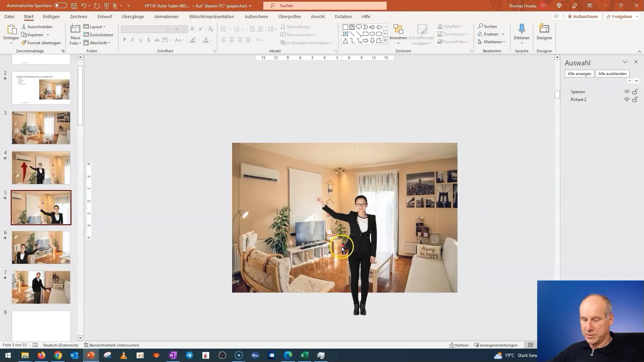Viewport: 644px width, 362px height.
Task: Click Alle anzeigen button in Auswahl panel
Action: 579,73
